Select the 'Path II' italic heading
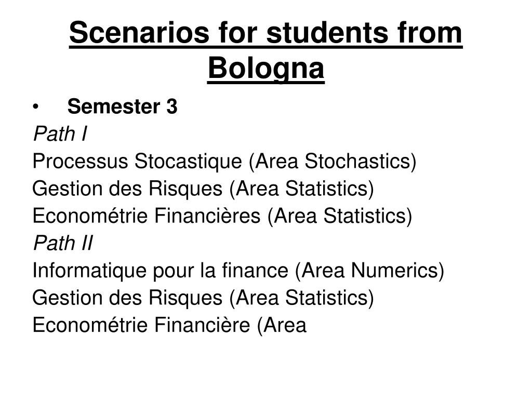The height and width of the screenshot is (399, 532). pos(63,243)
